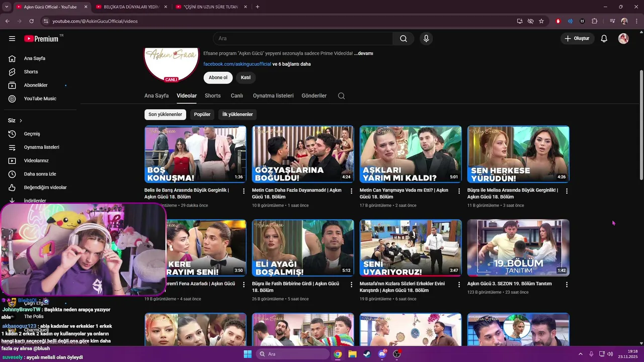Viewport: 644px width, 362px height.
Task: Bookmark this page with star icon
Action: pyautogui.click(x=541, y=21)
